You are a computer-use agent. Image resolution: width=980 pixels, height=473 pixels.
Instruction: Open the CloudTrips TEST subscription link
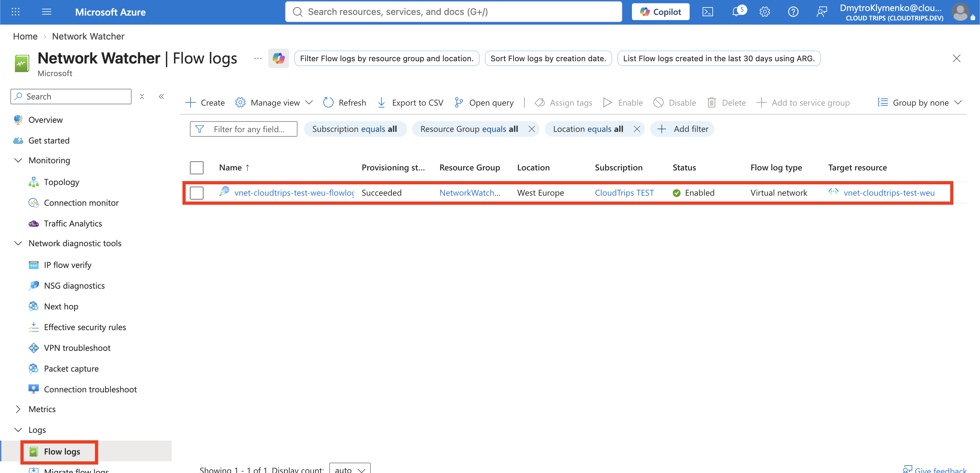624,193
